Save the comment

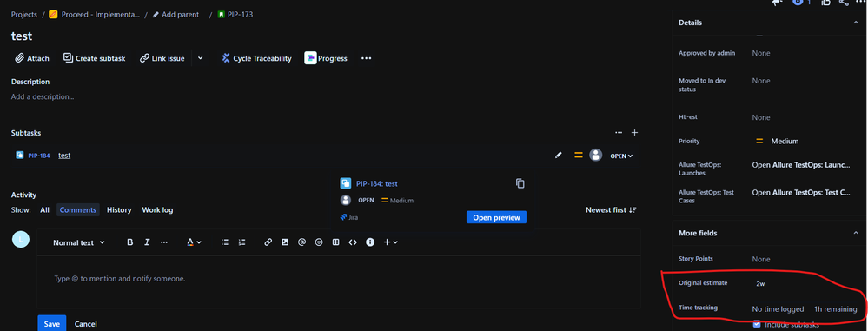pos(51,324)
